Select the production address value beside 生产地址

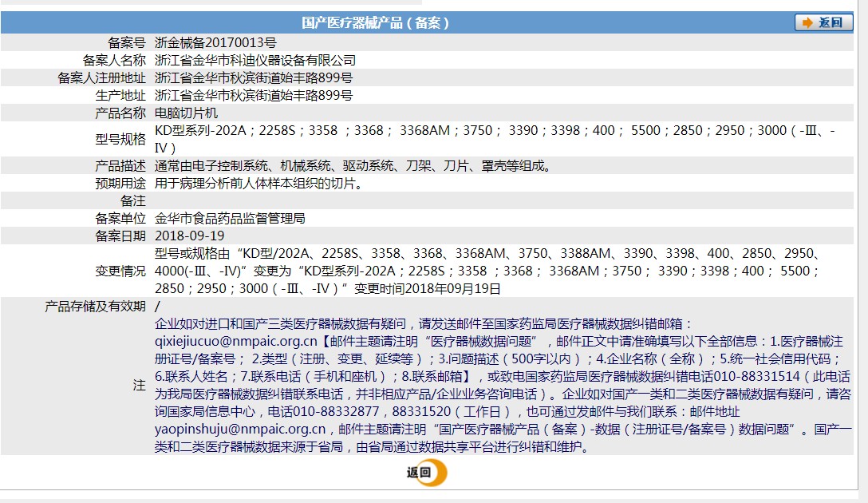pos(254,96)
